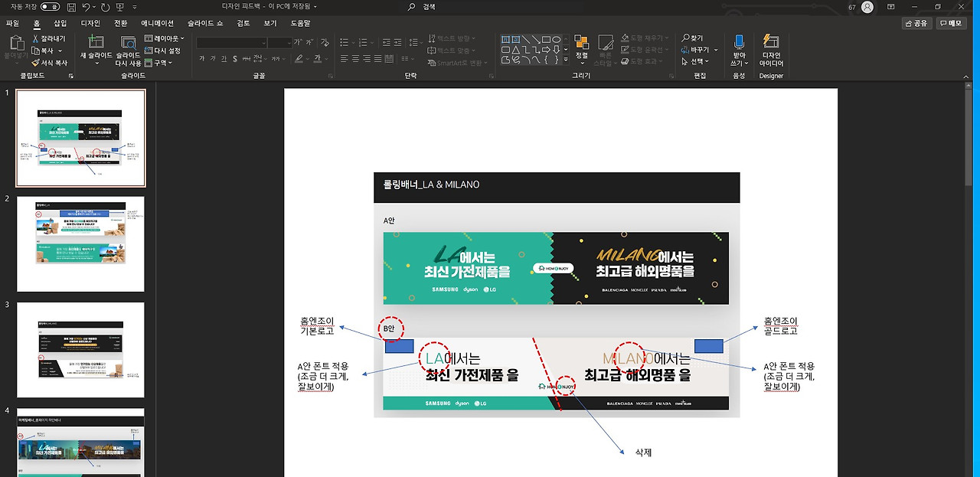
Task: Align text right in paragraph group
Action: (366, 59)
